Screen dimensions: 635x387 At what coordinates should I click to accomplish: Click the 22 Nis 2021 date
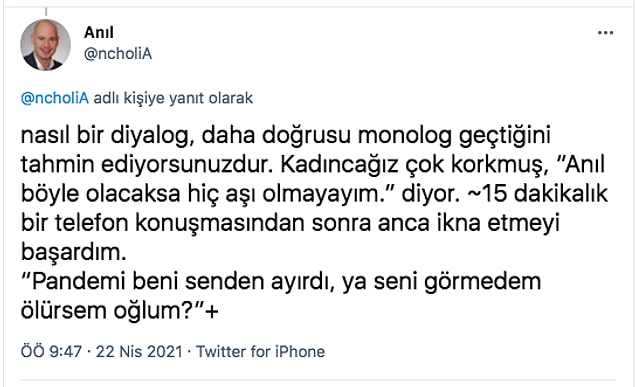(139, 351)
